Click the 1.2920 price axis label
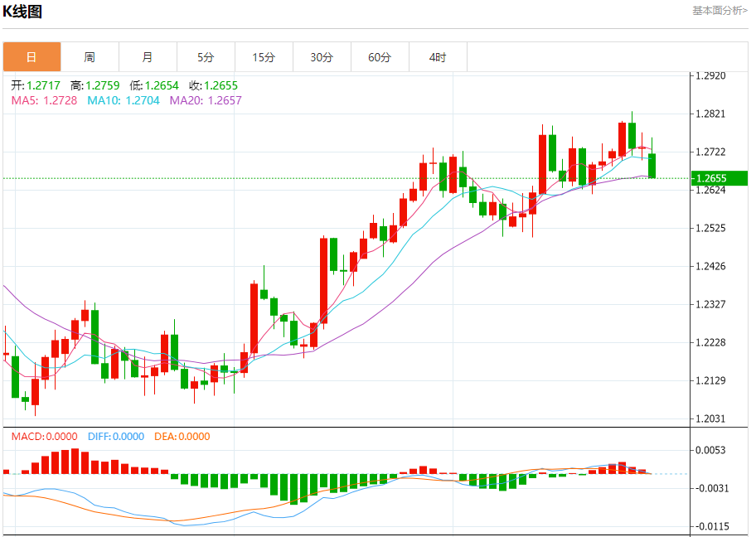Image resolution: width=756 pixels, height=537 pixels. pos(710,75)
